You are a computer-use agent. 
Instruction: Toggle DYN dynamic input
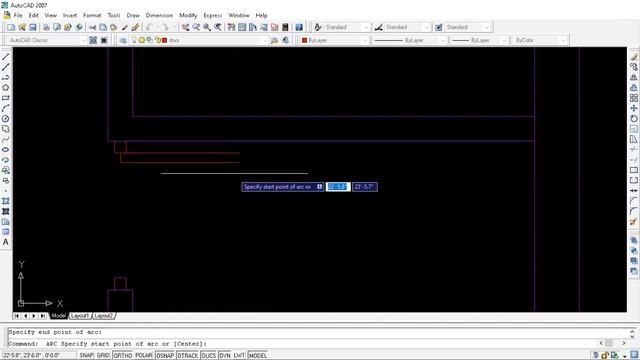(x=225, y=356)
